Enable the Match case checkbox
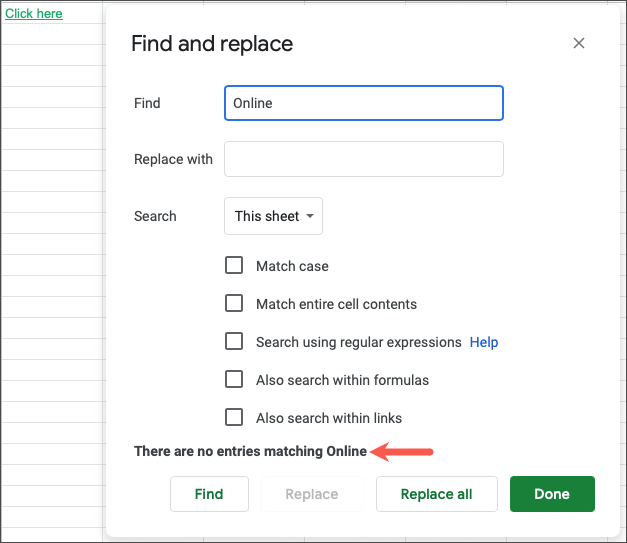627x543 pixels. [x=234, y=266]
